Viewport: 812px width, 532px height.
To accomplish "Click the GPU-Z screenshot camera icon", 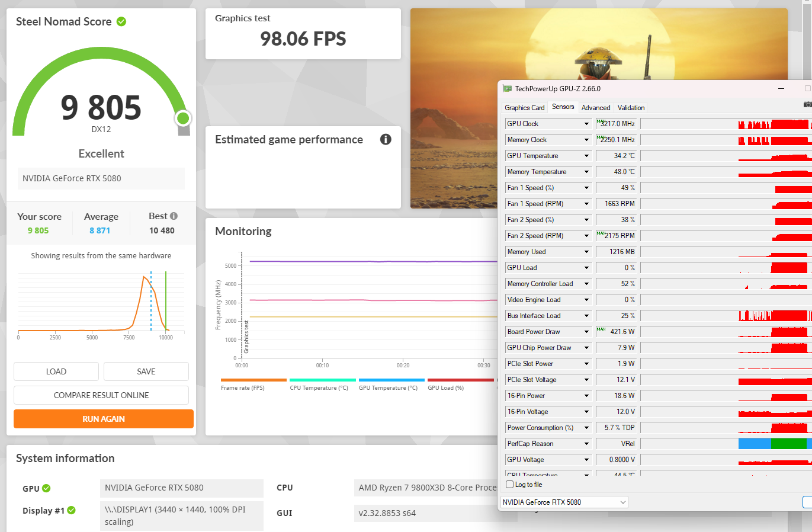I will point(807,105).
